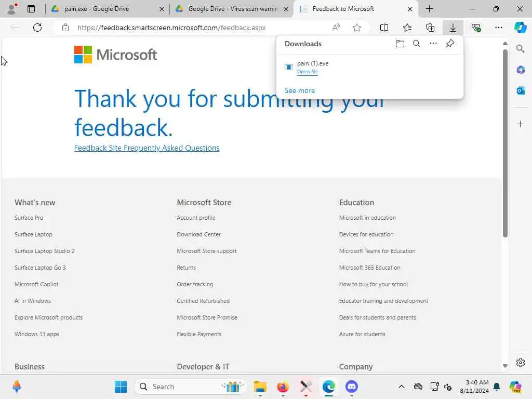This screenshot has width=532, height=399.
Task: Click the taskbar Search box
Action: pos(190,387)
